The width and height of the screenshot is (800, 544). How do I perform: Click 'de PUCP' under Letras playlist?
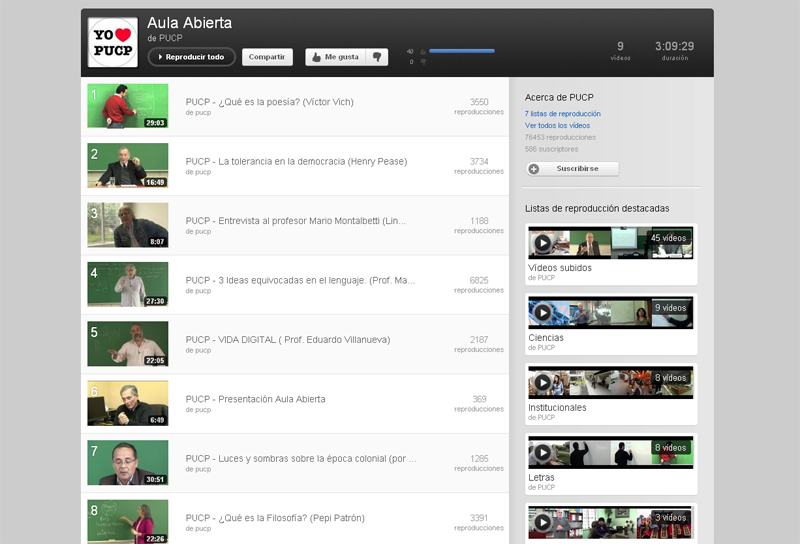(541, 487)
